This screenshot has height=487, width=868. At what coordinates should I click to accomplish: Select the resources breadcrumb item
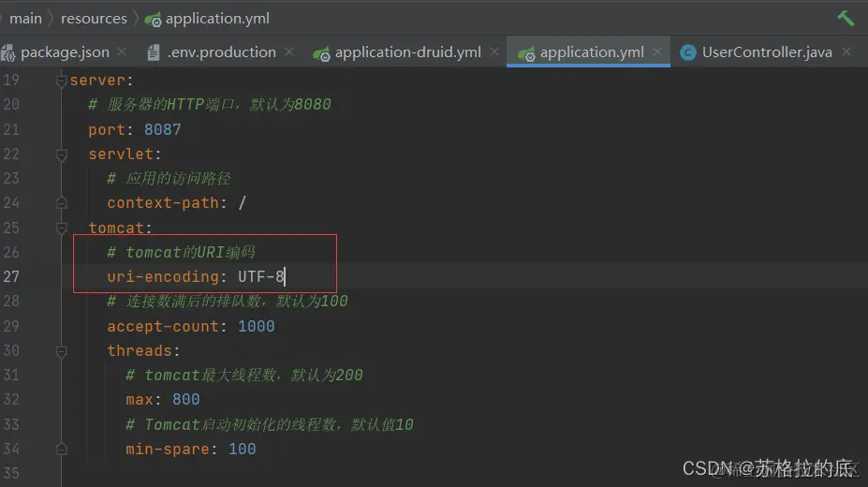click(94, 19)
